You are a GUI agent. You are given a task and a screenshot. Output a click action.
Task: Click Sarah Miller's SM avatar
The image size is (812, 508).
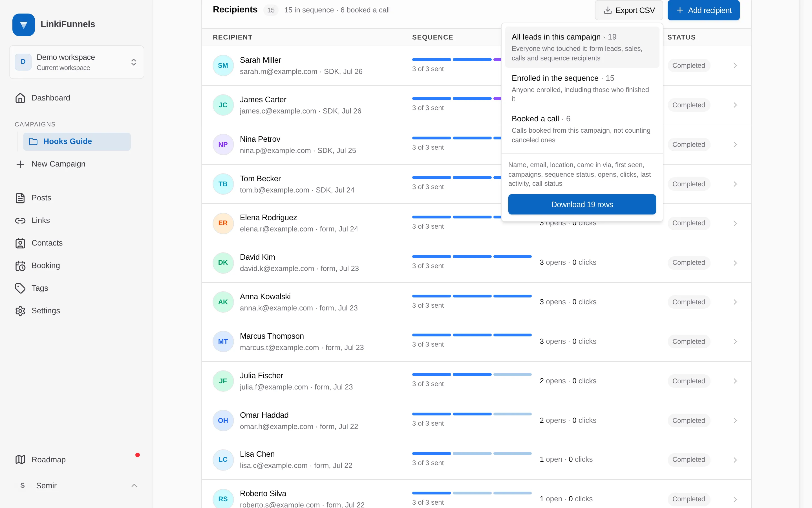pos(223,65)
